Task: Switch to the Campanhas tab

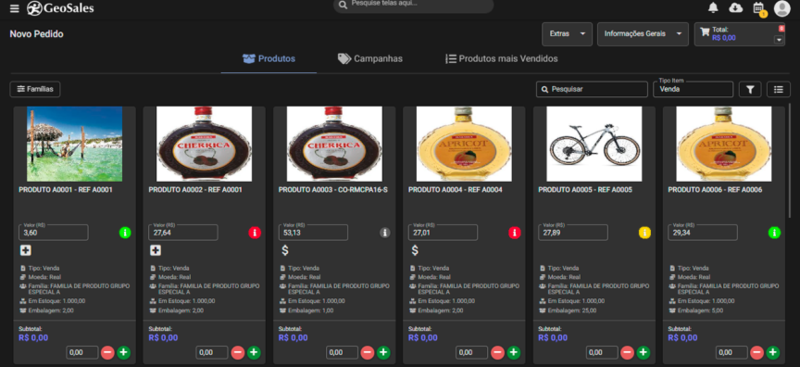Action: coord(370,59)
